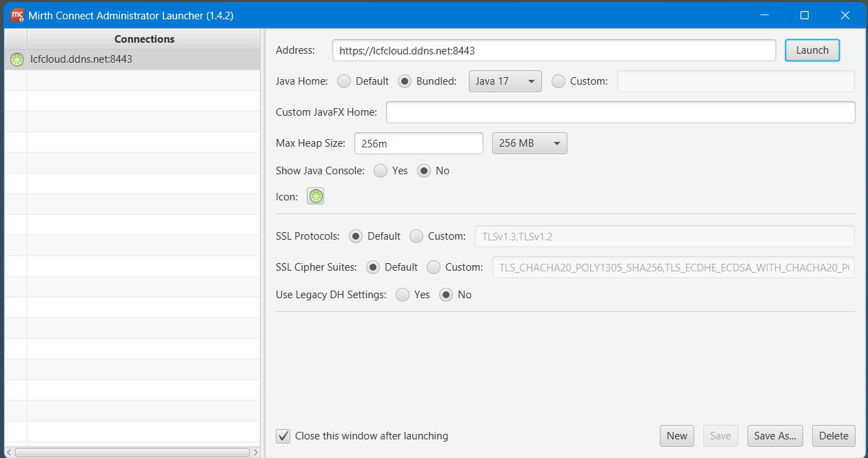Choose Default SSL Cipher Suites option

click(x=373, y=267)
